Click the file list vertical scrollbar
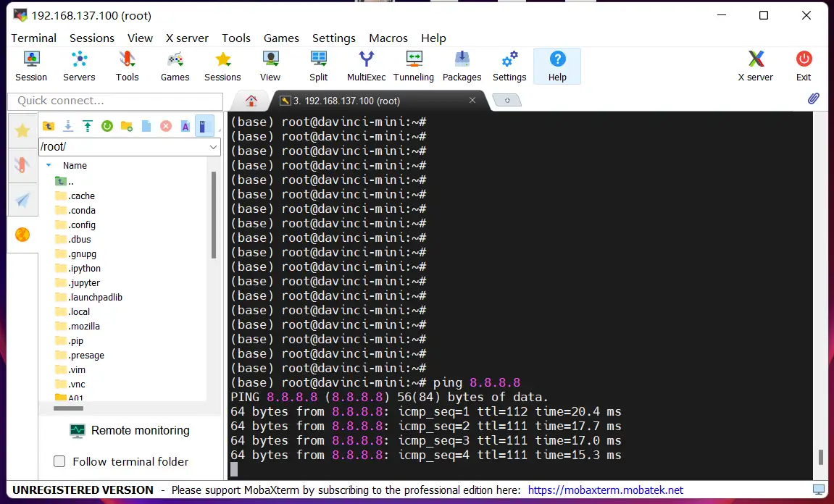The height and width of the screenshot is (504, 834). tap(214, 215)
